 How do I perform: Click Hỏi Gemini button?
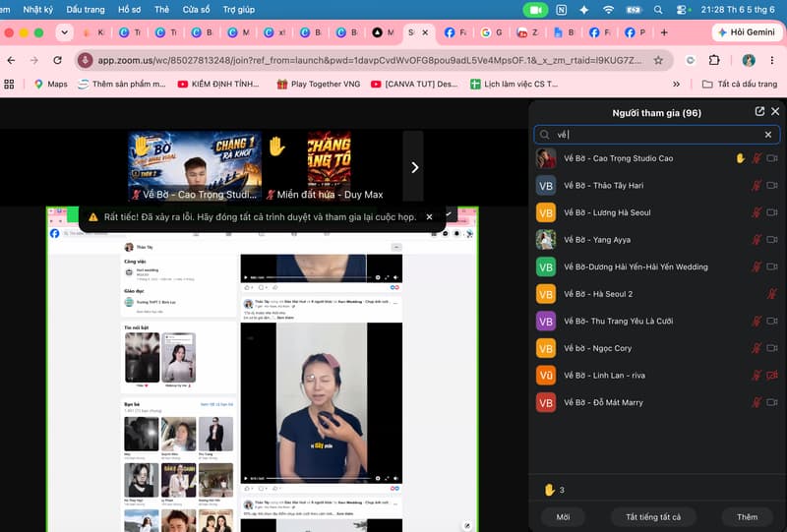coord(747,32)
